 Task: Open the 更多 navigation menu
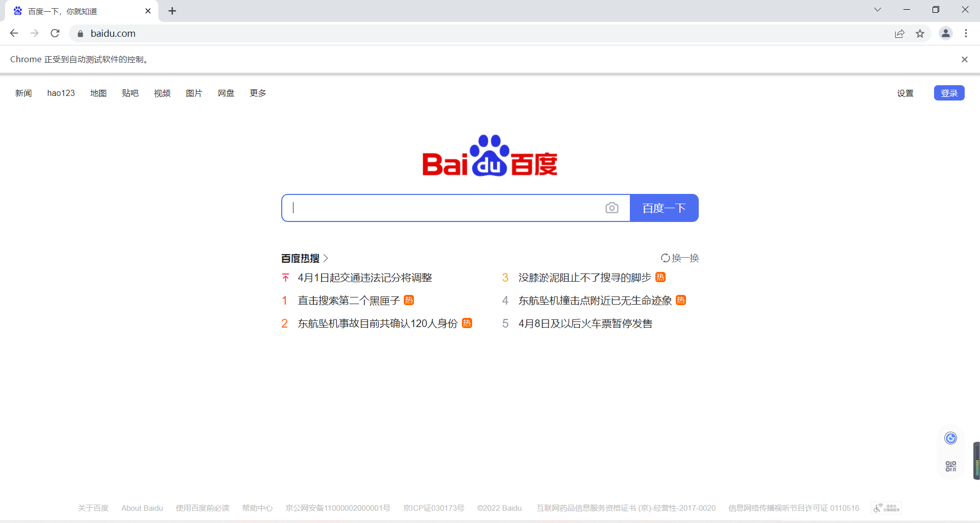pos(257,93)
